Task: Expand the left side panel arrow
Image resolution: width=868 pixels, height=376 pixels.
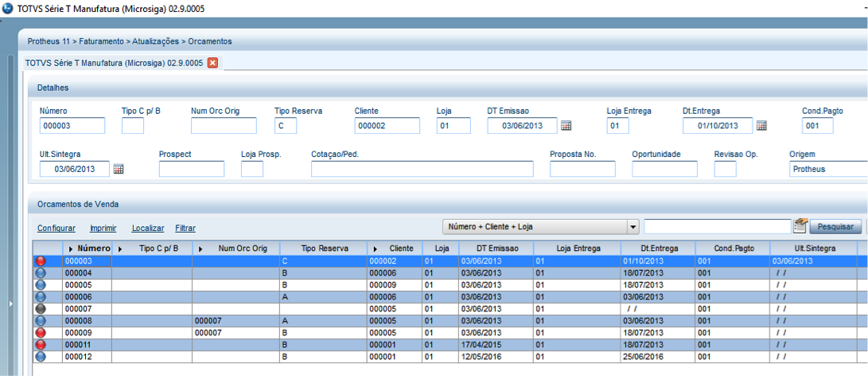Action: click(x=10, y=304)
